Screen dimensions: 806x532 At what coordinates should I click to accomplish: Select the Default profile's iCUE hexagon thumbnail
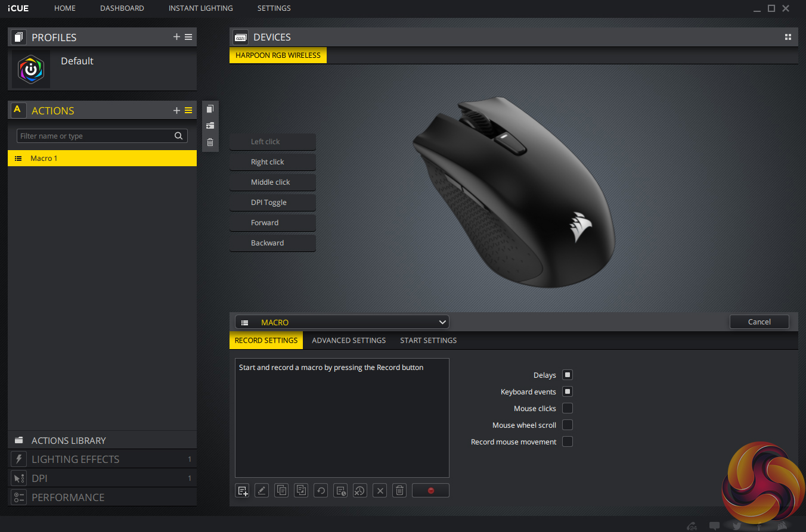point(31,69)
